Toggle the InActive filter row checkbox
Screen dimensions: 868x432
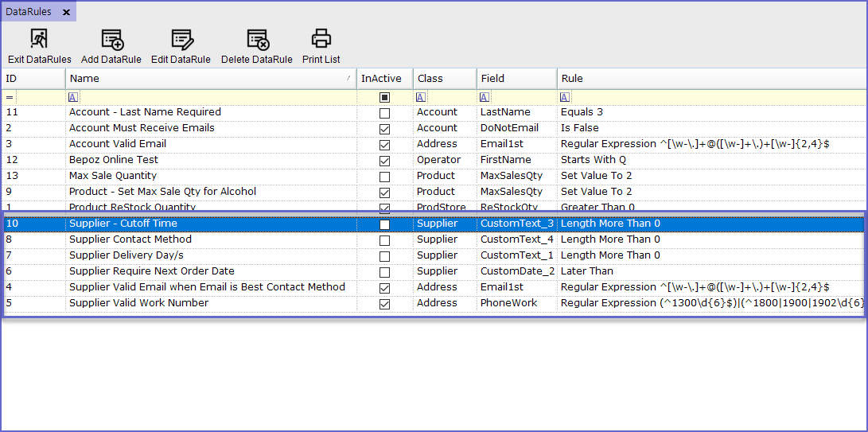[385, 97]
